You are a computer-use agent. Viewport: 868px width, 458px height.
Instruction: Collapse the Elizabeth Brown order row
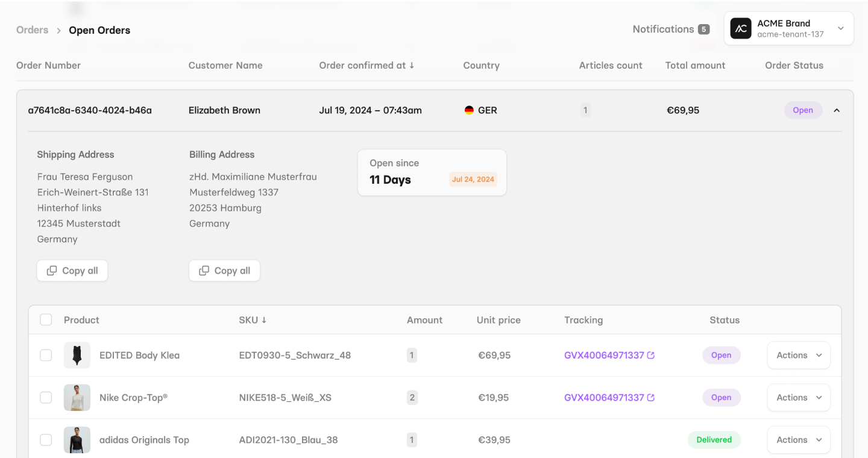point(837,110)
